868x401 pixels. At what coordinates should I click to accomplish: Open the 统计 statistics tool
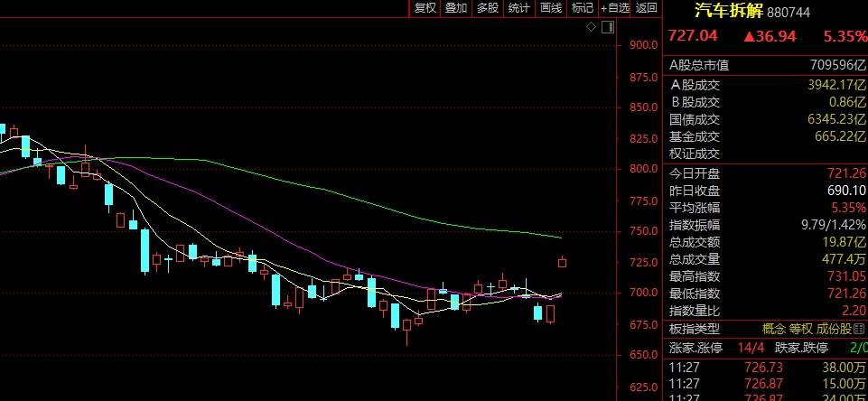pyautogui.click(x=519, y=8)
